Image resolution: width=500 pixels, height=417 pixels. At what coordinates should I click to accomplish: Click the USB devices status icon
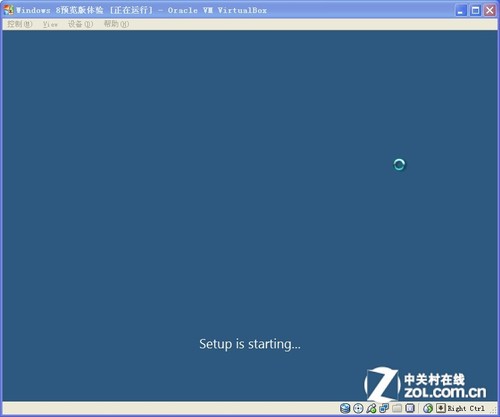pos(371,408)
